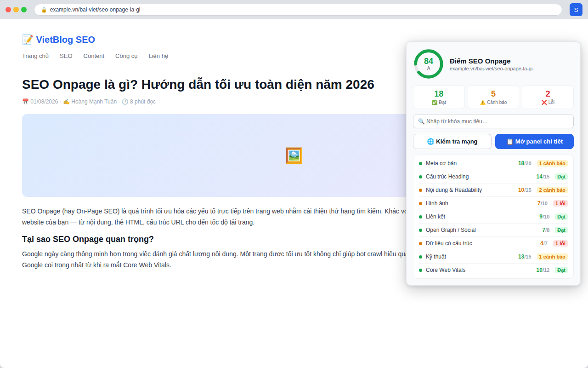Image resolution: width=588 pixels, height=368 pixels.
Task: Click the Kiểm tra mạng button
Action: 452,141
